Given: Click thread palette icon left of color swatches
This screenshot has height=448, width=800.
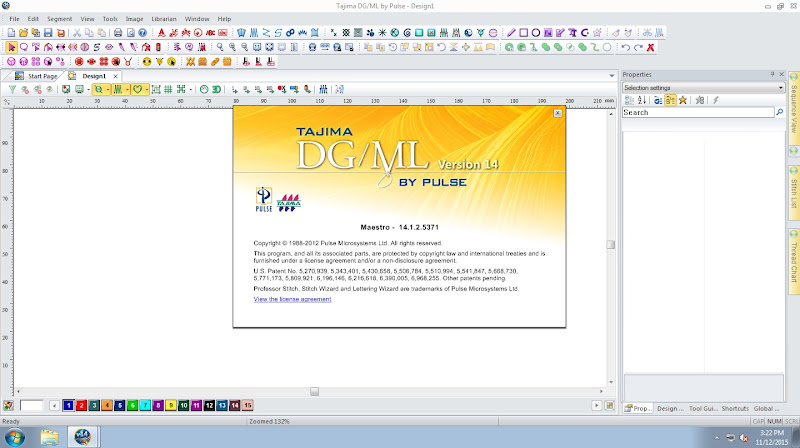Looking at the screenshot, I should point(8,406).
